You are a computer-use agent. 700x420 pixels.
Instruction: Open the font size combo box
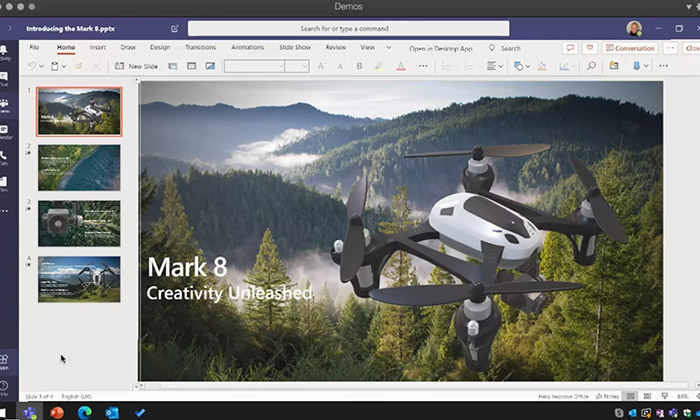pos(297,66)
